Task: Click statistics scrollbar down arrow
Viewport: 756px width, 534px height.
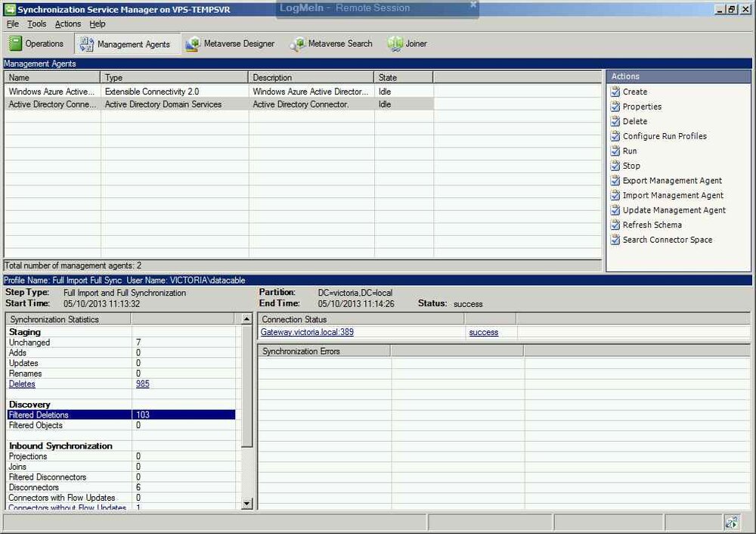Action: click(x=246, y=504)
